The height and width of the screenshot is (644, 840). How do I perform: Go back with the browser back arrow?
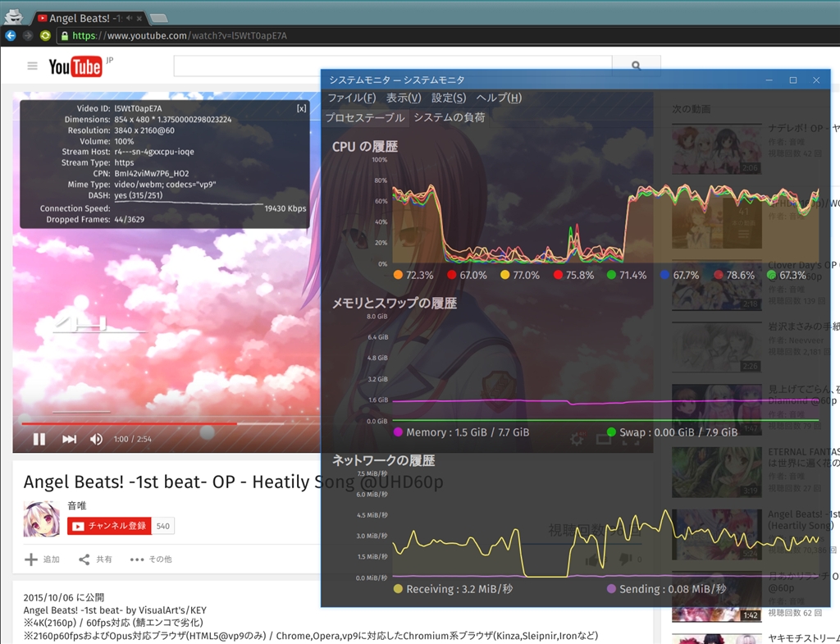[11, 35]
